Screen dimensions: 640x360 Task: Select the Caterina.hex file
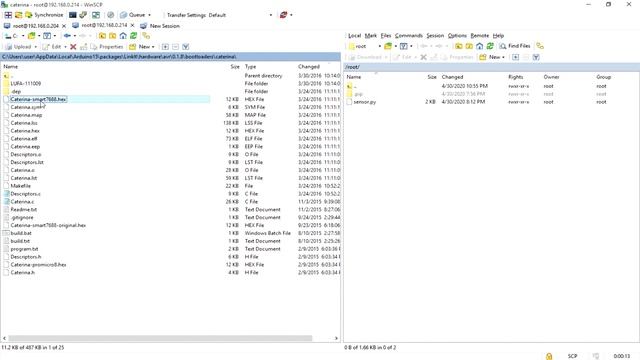pos(25,131)
